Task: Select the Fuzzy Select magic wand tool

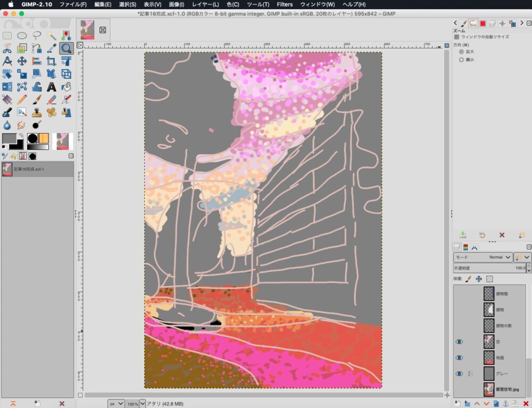Action: [52, 36]
